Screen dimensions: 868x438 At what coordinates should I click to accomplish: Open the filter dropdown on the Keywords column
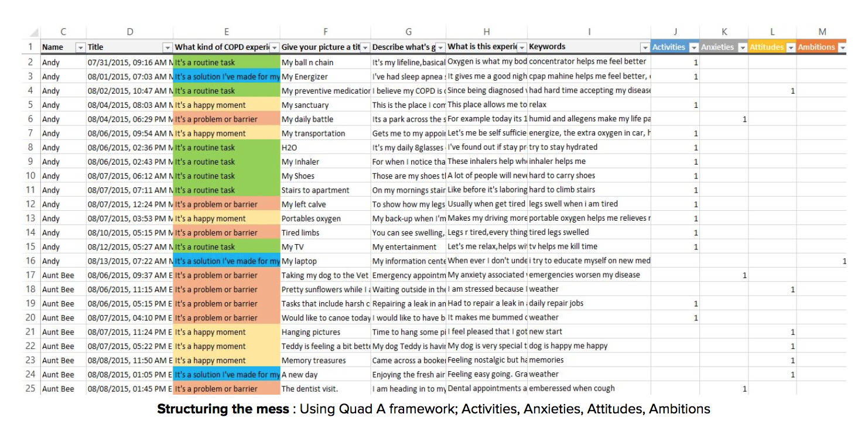tap(644, 47)
